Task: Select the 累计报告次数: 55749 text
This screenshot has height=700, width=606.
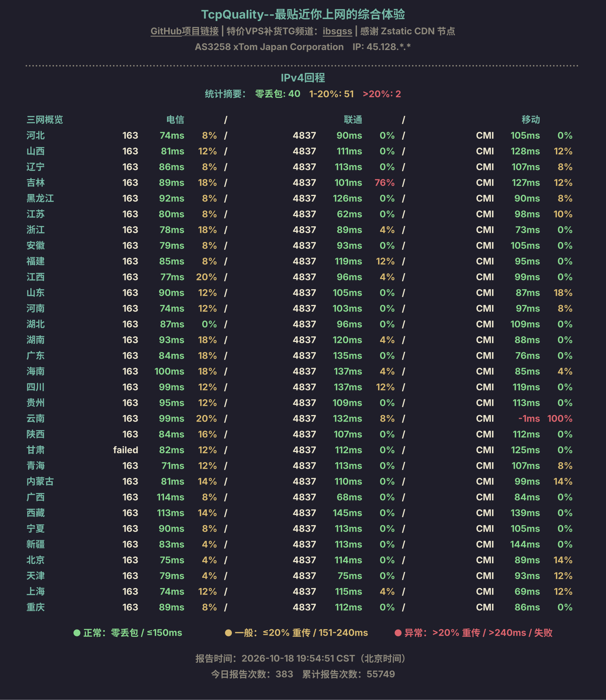Action: [x=348, y=674]
